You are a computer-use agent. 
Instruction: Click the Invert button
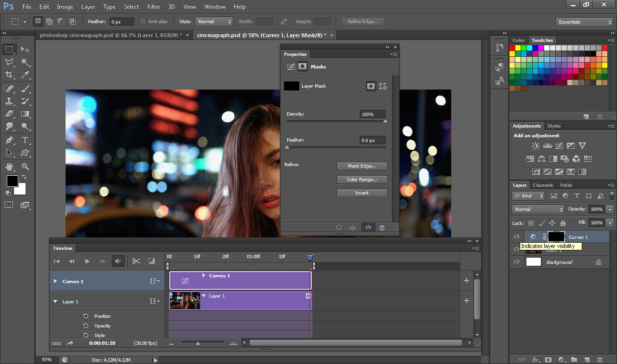[x=362, y=193]
